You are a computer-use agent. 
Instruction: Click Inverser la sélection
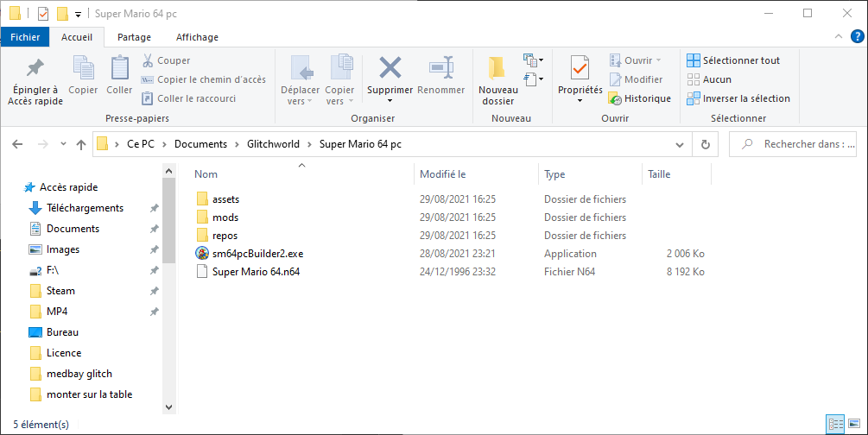click(738, 98)
